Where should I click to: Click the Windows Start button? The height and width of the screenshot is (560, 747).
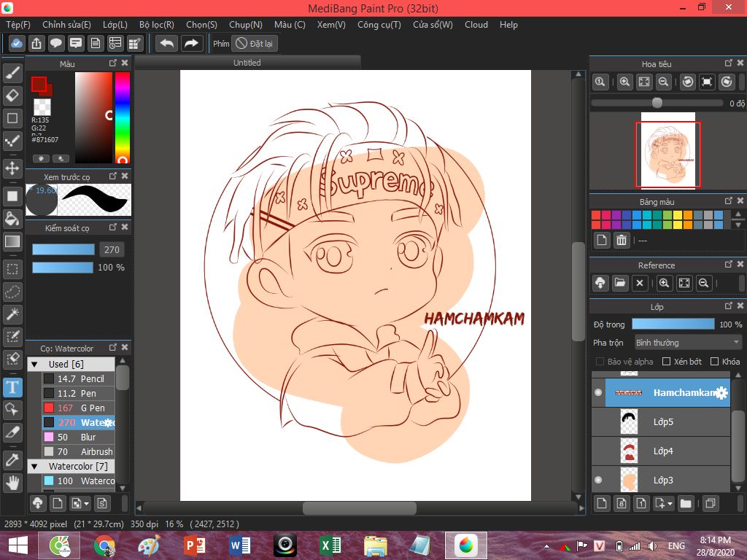[18, 545]
